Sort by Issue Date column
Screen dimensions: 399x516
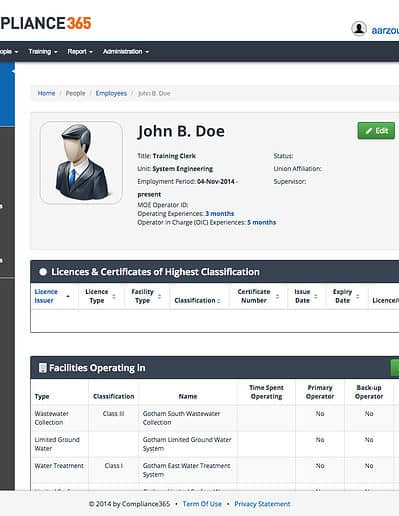[306, 296]
